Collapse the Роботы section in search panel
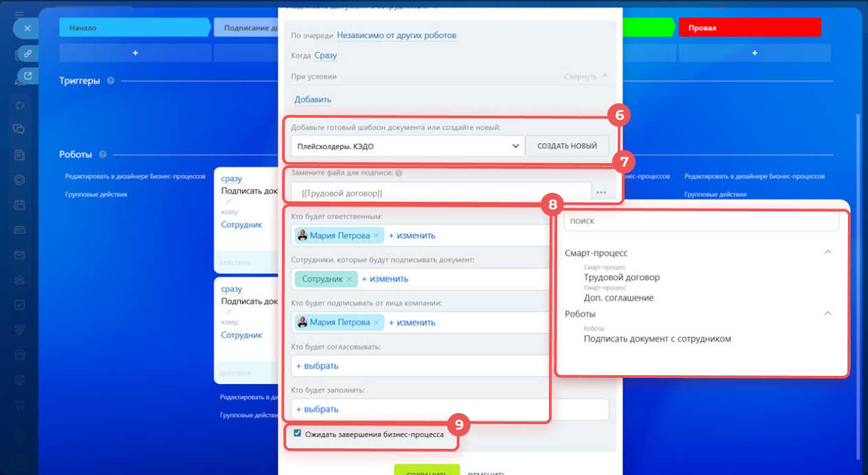The width and height of the screenshot is (868, 475). (x=828, y=313)
